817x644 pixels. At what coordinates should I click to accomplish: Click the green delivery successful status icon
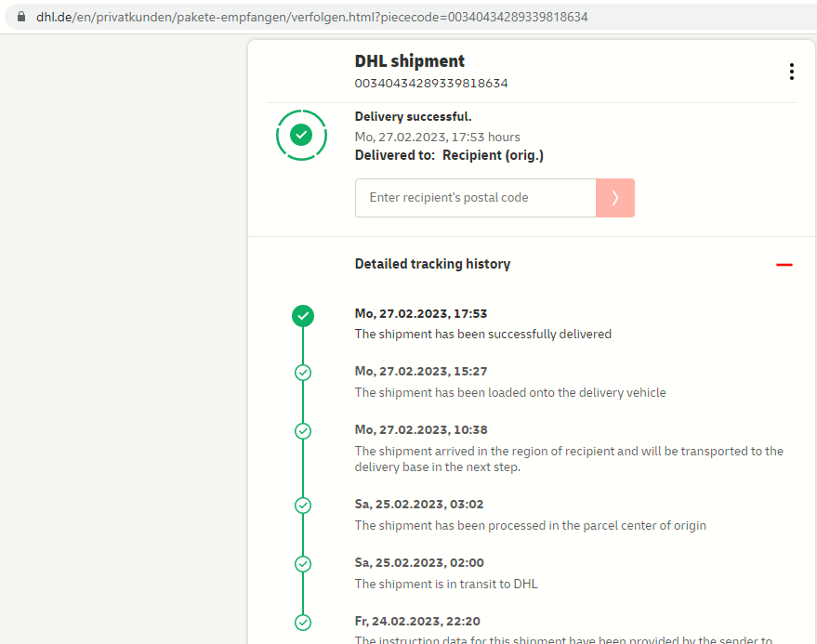point(301,136)
